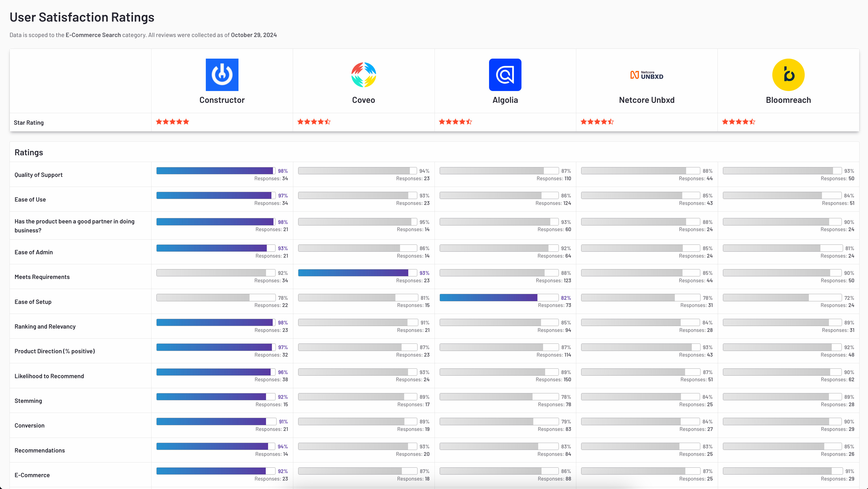Open the Algolia product name link
The width and height of the screenshot is (868, 489).
505,100
